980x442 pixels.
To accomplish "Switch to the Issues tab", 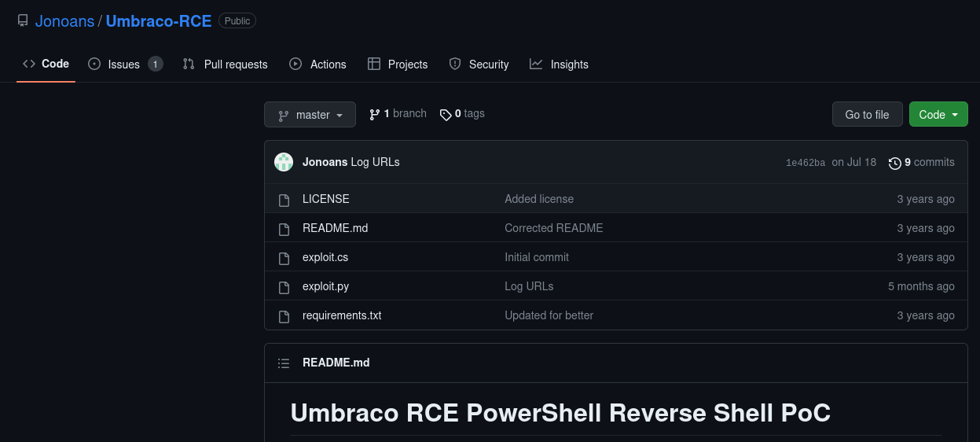I will [x=125, y=64].
